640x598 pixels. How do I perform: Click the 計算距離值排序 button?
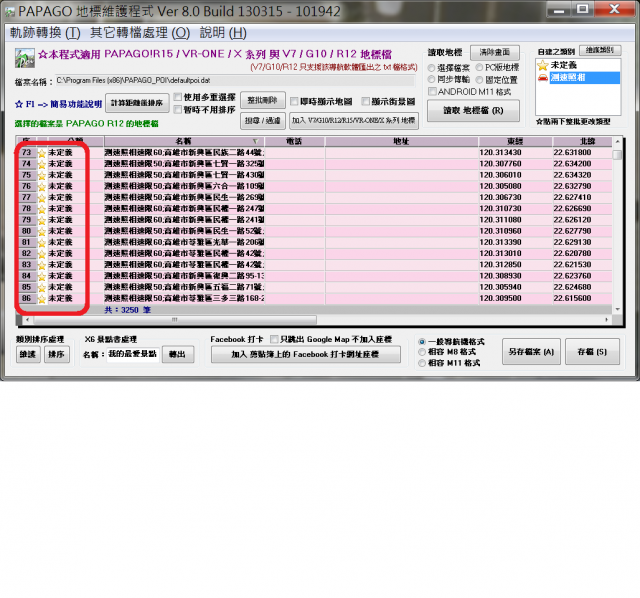click(137, 103)
